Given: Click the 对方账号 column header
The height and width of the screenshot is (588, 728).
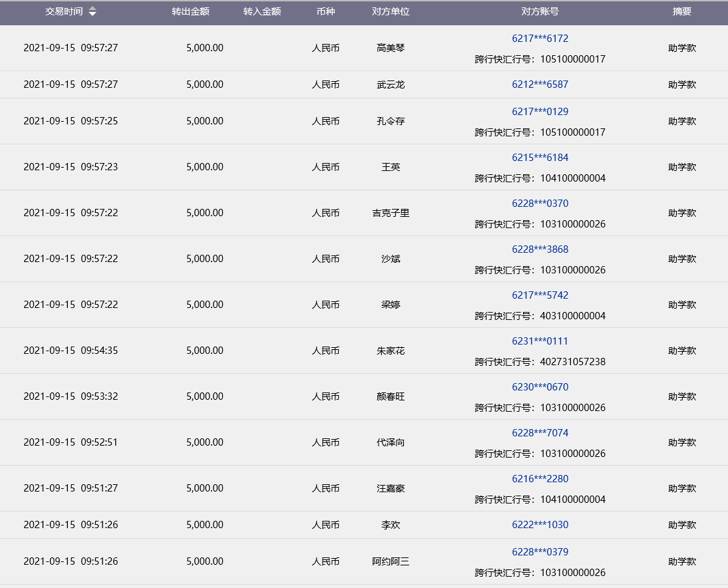Looking at the screenshot, I should click(540, 12).
